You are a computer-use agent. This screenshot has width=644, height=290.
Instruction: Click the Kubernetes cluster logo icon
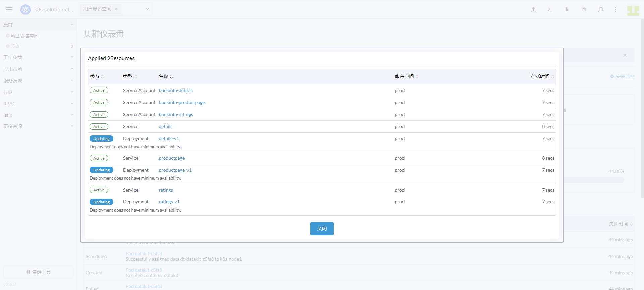tap(25, 9)
